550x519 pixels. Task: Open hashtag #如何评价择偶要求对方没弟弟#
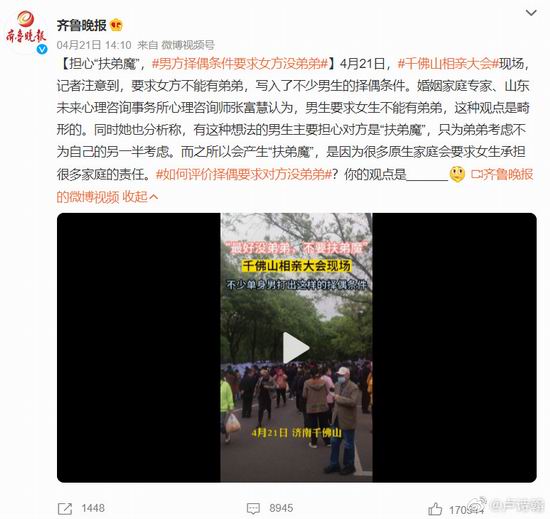244,174
